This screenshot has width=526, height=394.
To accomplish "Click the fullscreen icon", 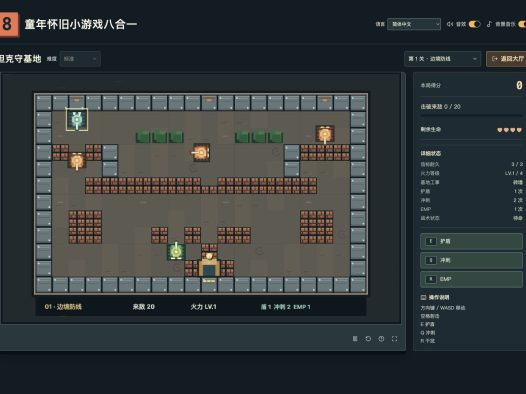I will (x=394, y=339).
